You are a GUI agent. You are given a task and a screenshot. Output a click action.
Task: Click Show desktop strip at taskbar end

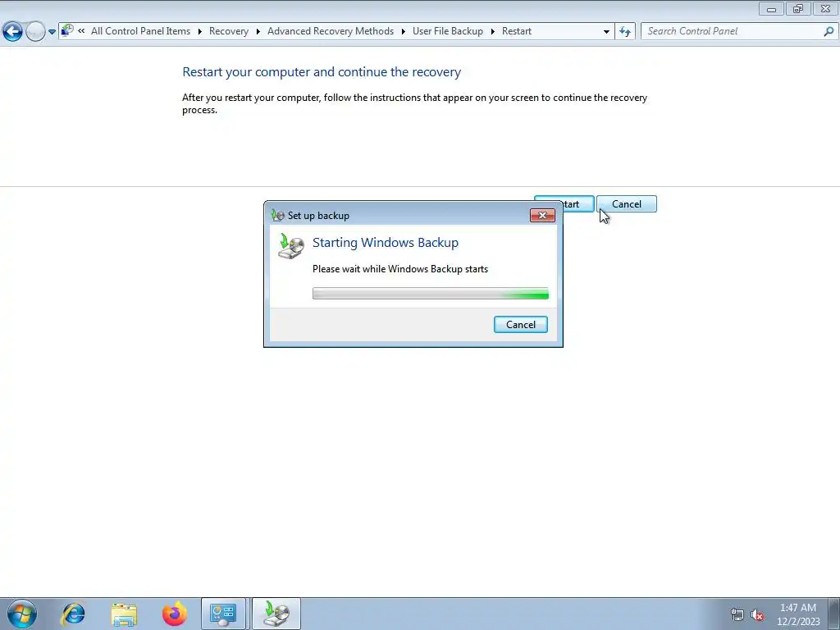(x=834, y=614)
